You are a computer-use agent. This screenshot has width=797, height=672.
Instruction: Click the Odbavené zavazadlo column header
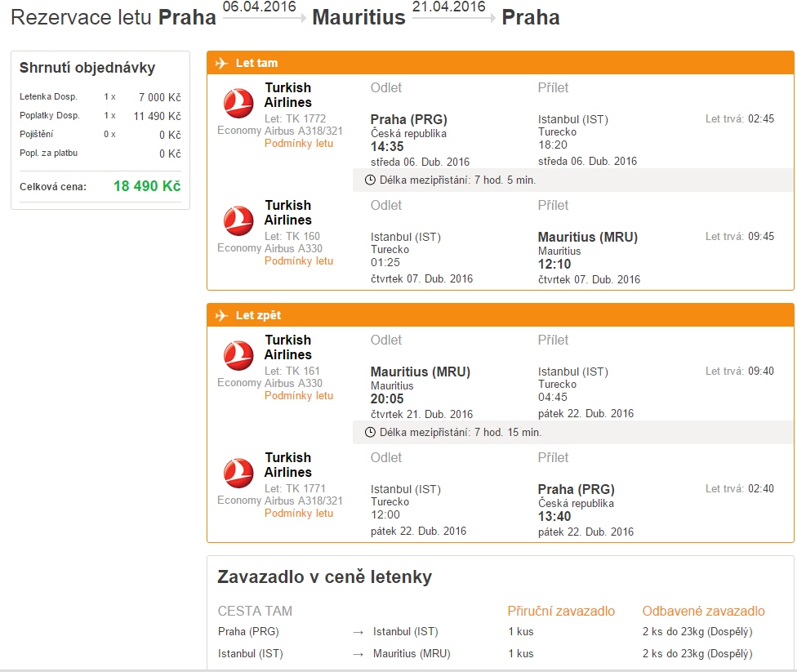tap(703, 611)
